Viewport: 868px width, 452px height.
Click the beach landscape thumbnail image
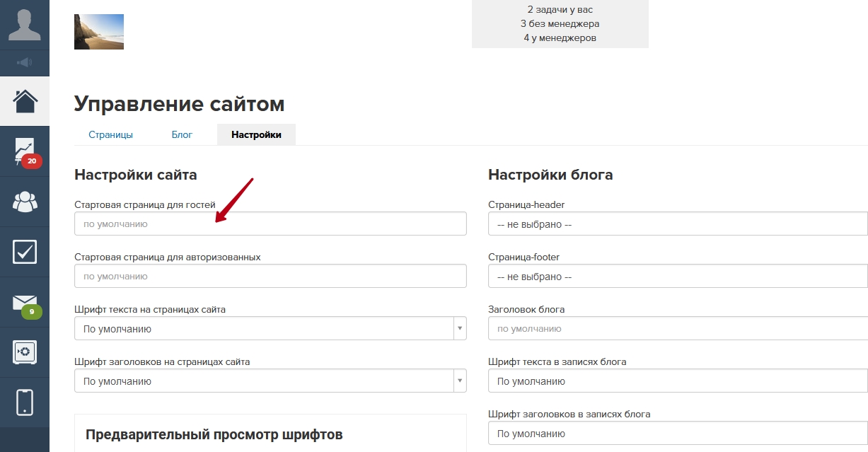tap(99, 32)
